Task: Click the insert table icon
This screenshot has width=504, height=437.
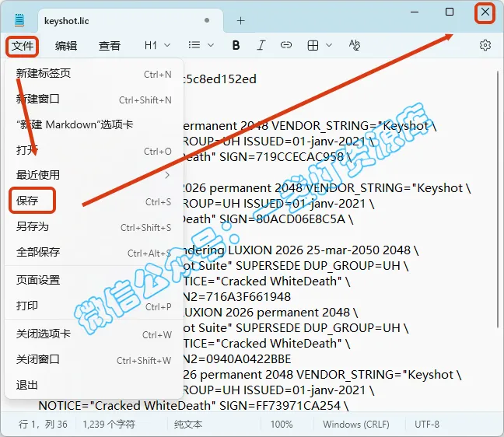Action: [x=313, y=45]
